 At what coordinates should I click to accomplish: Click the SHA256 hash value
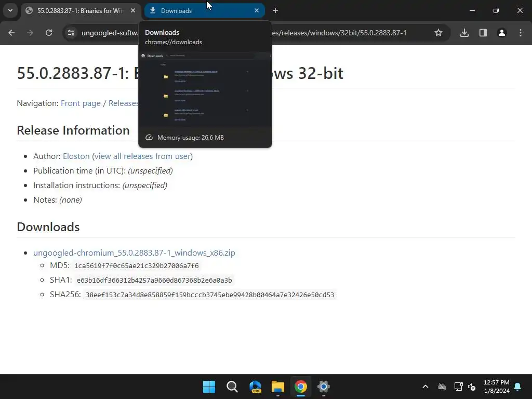(210, 295)
